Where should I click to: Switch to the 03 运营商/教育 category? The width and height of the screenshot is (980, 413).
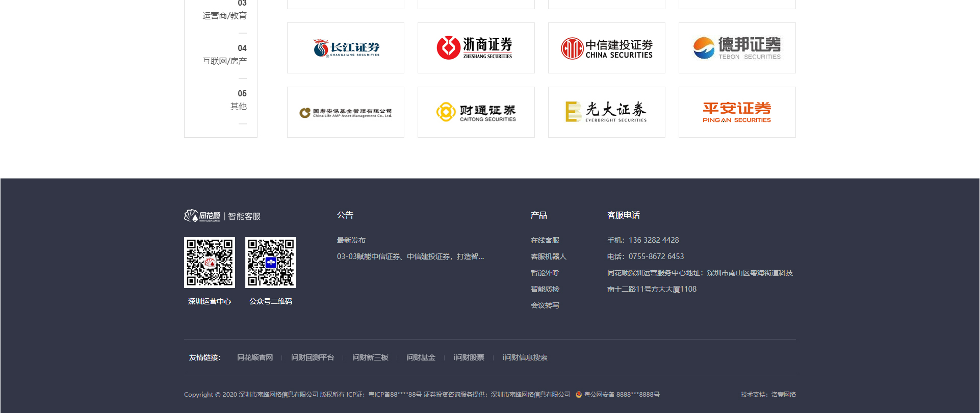coord(224,11)
